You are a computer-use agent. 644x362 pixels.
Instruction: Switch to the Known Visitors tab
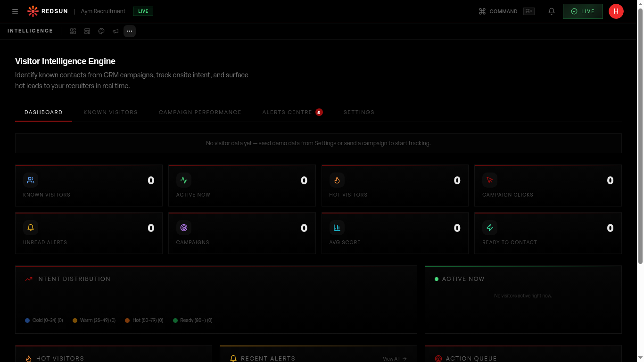point(110,112)
